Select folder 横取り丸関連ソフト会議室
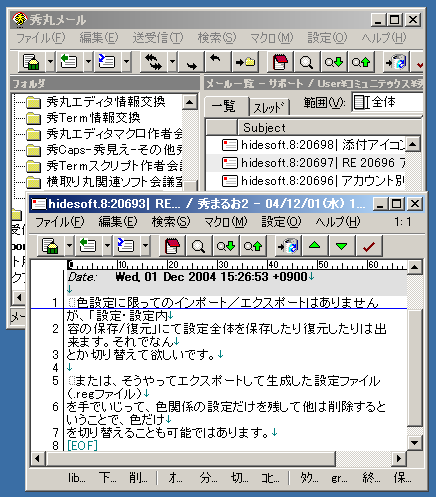Image resolution: width=436 pixels, height=497 pixels. pos(114,182)
